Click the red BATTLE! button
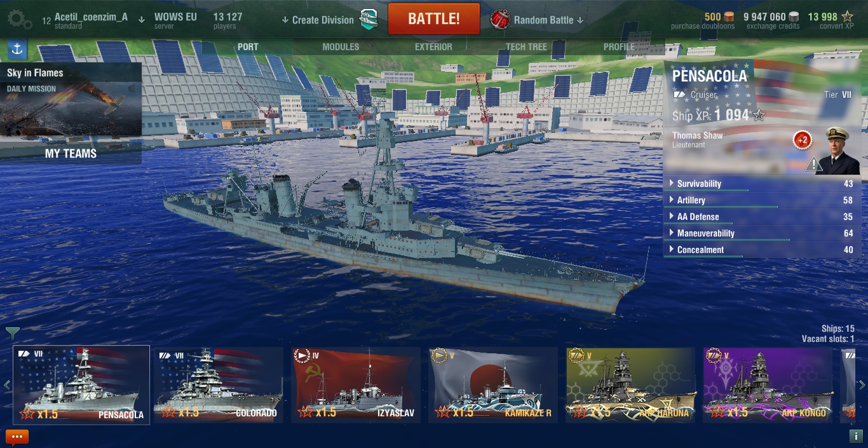This screenshot has height=448, width=868. pos(434,19)
